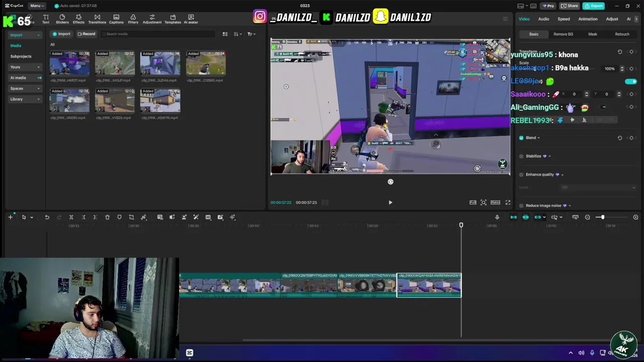Click the playhead marker on the timeline ruler

point(461,225)
